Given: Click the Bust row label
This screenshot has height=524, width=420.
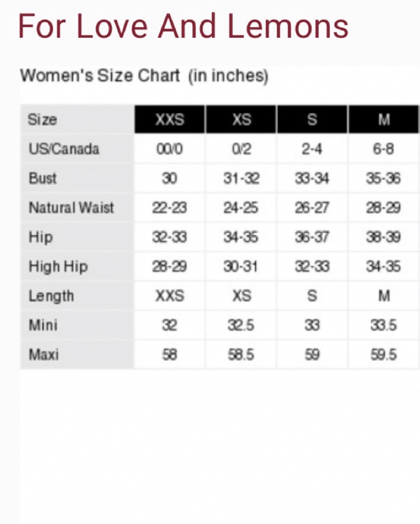Looking at the screenshot, I should click(x=42, y=178).
